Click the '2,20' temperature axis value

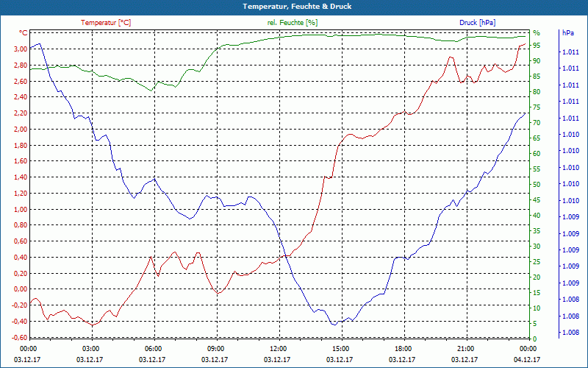[x=21, y=113]
